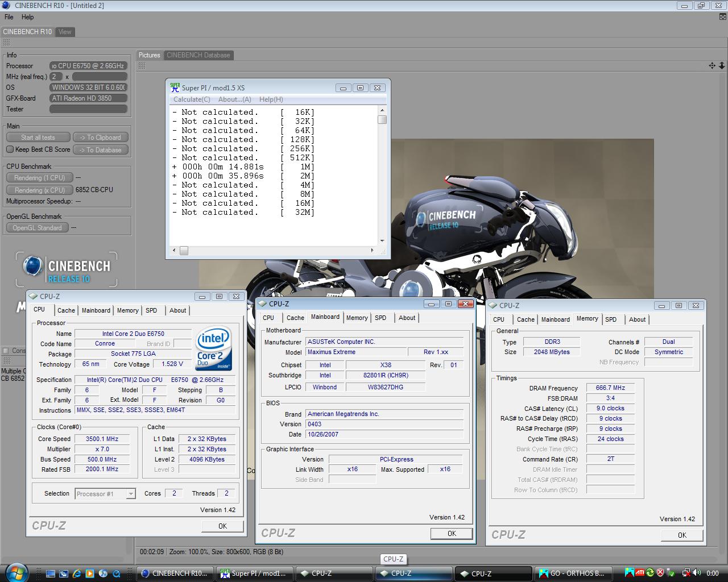Open About tab in middle CPU-Z window

coord(407,318)
